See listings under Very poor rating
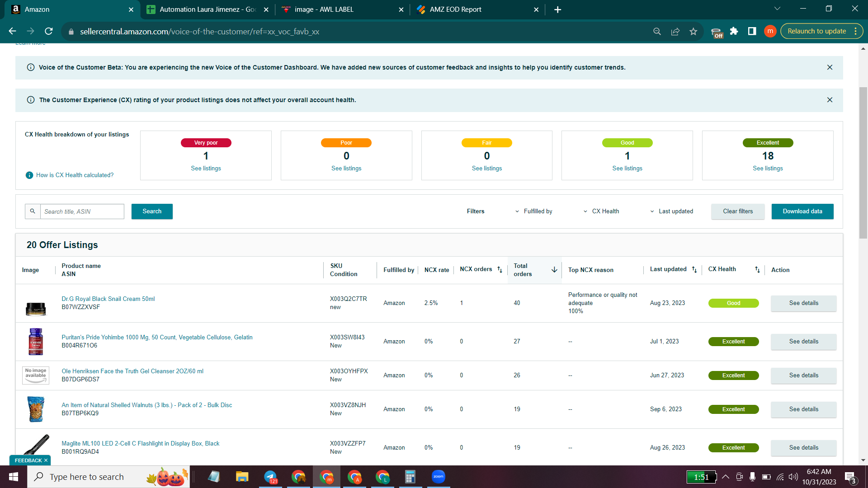The height and width of the screenshot is (488, 868). click(206, 168)
